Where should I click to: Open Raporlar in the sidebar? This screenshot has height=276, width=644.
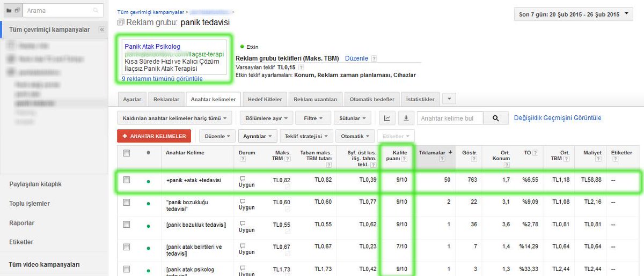tap(22, 223)
